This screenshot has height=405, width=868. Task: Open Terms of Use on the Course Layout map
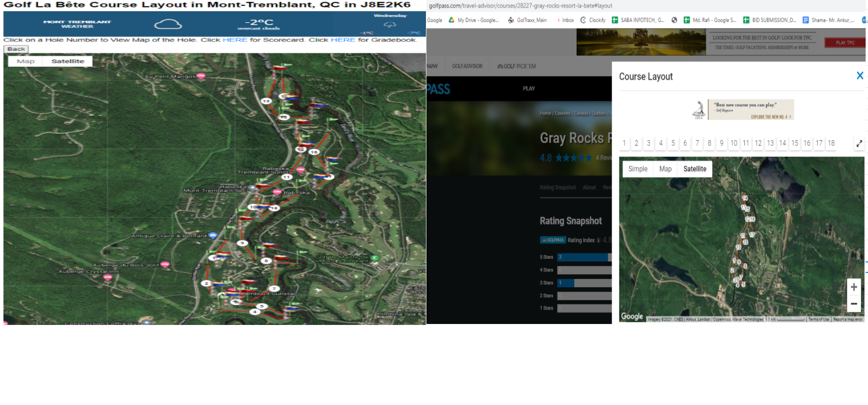coord(819,319)
